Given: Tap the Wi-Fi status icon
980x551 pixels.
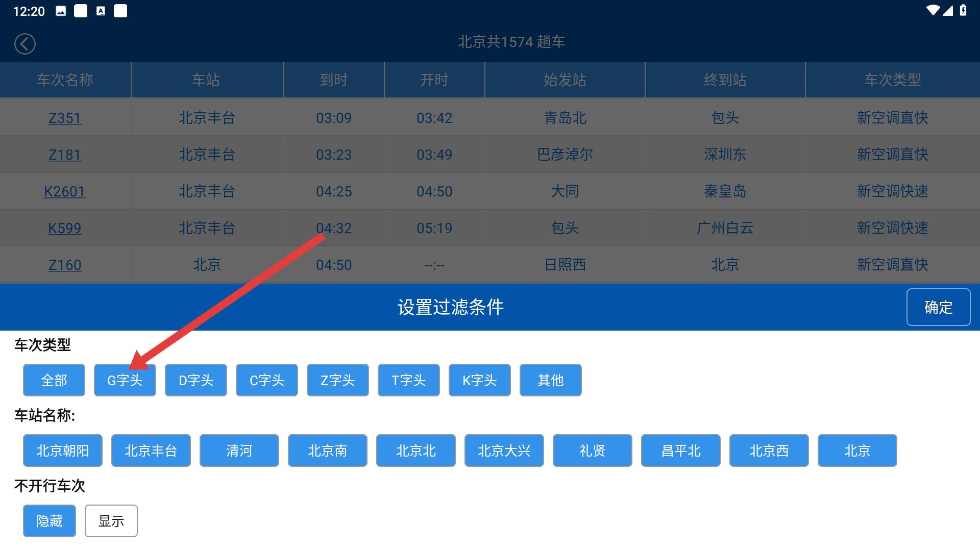Looking at the screenshot, I should pyautogui.click(x=933, y=11).
